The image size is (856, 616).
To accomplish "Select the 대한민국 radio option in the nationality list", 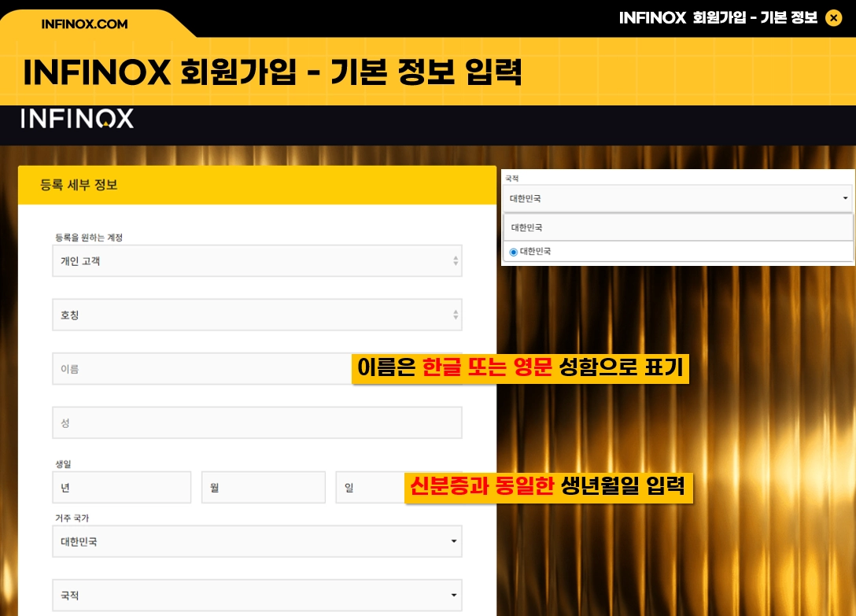I will pos(513,252).
